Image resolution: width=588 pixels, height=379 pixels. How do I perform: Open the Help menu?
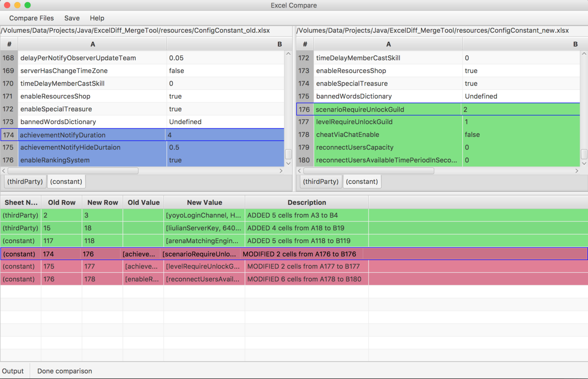(97, 18)
